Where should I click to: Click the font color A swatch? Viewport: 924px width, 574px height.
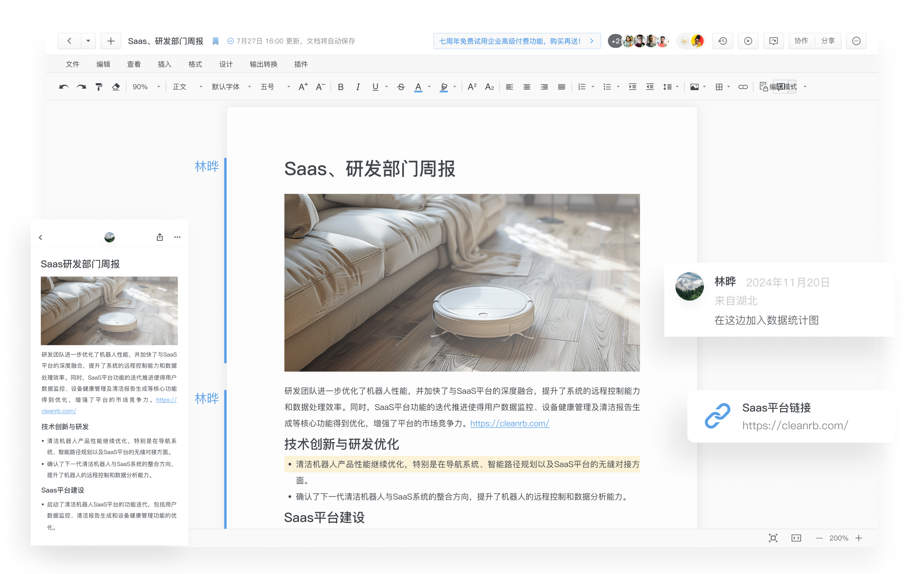pos(418,87)
